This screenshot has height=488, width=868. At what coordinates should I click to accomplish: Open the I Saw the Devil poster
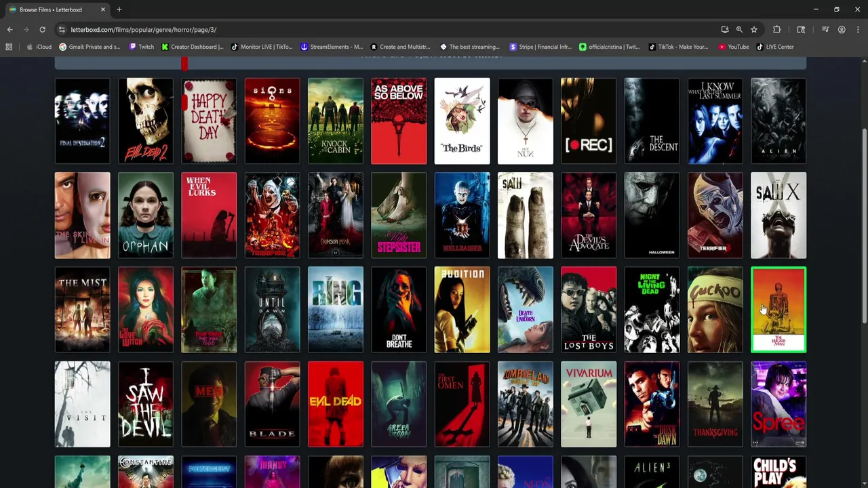pos(146,404)
